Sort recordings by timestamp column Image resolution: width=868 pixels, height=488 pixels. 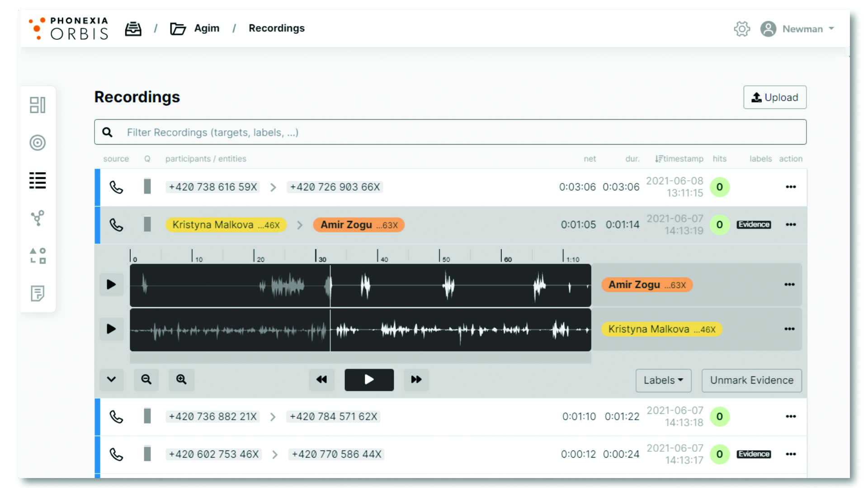click(679, 159)
